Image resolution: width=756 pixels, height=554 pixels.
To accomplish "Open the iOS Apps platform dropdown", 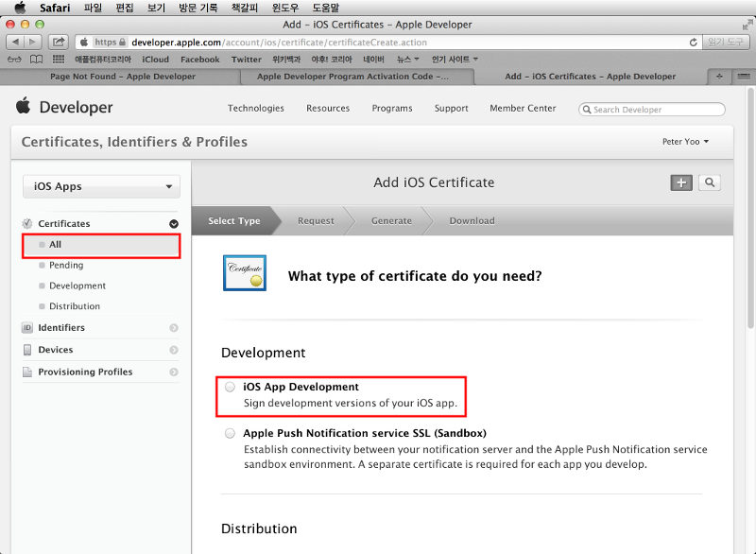I will (x=101, y=186).
